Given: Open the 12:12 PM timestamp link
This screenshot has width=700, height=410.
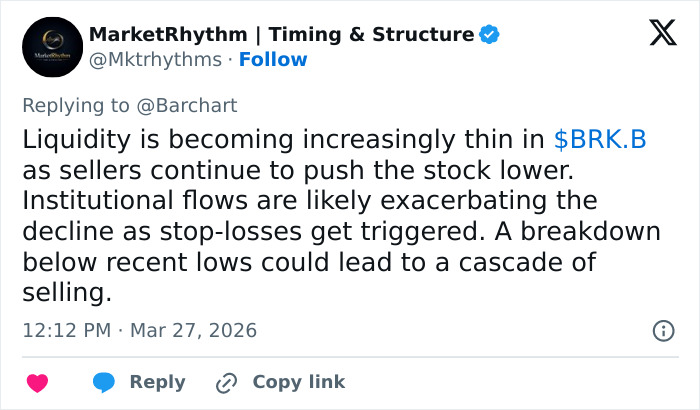Looking at the screenshot, I should (x=64, y=330).
